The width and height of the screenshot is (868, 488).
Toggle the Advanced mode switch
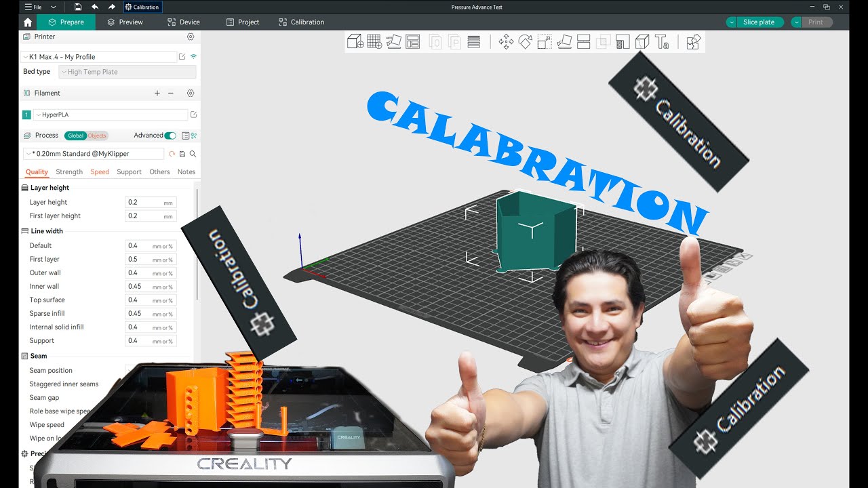coord(170,136)
